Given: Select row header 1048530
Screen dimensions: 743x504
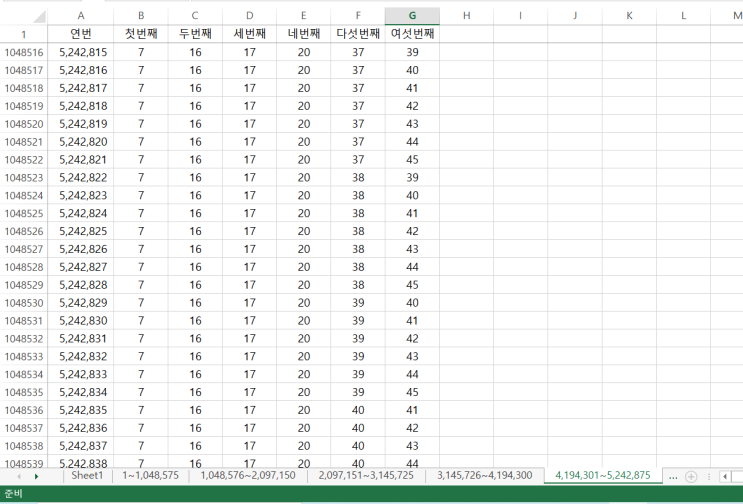Looking at the screenshot, I should click(x=24, y=303).
